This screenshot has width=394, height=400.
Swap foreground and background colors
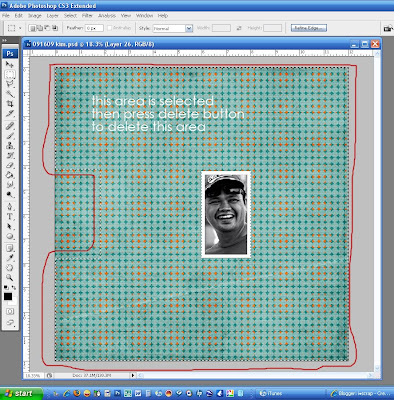tap(14, 287)
